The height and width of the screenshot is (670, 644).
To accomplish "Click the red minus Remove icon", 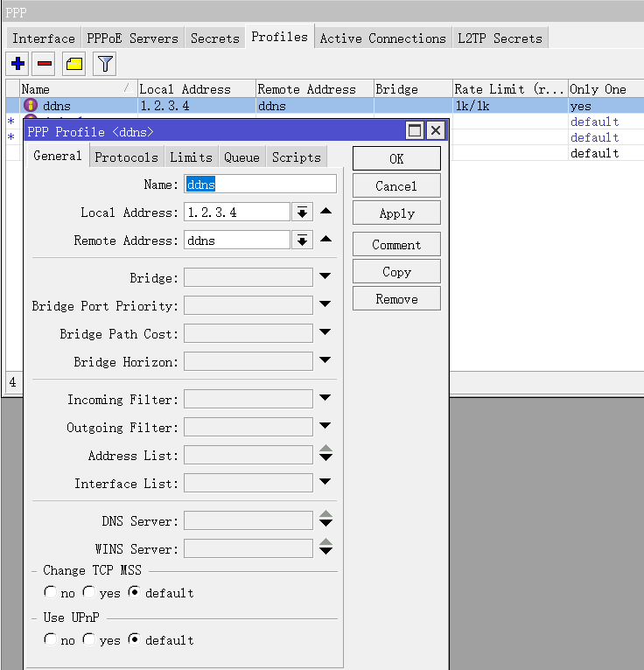I will point(45,64).
